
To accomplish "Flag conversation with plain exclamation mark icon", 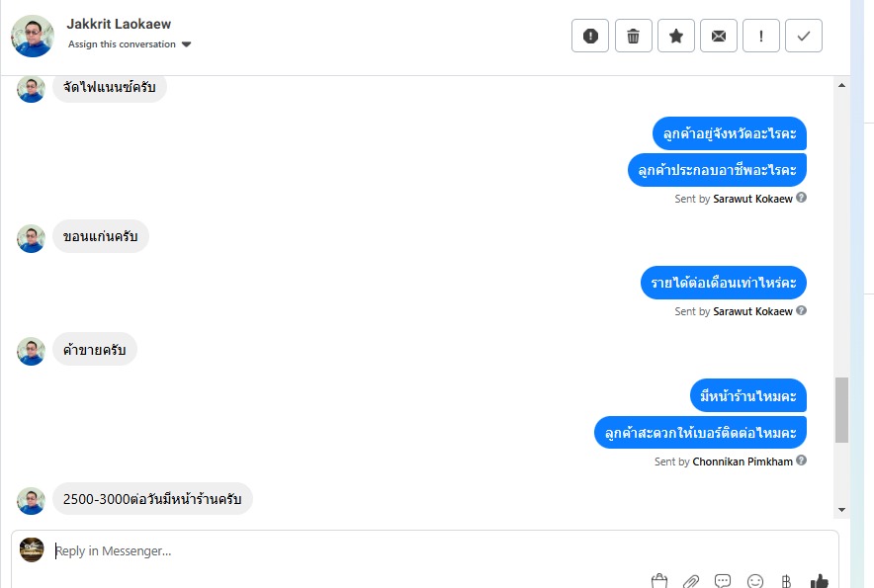I will pyautogui.click(x=761, y=36).
